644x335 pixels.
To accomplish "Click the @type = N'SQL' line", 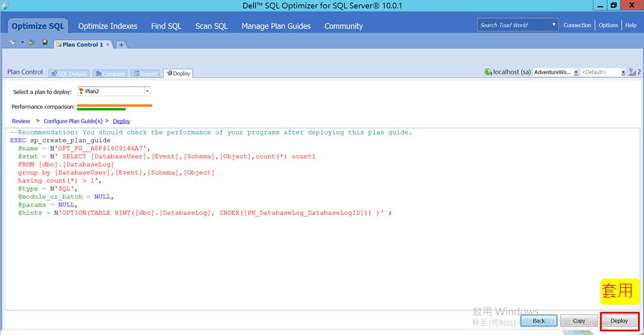I will click(x=48, y=189).
